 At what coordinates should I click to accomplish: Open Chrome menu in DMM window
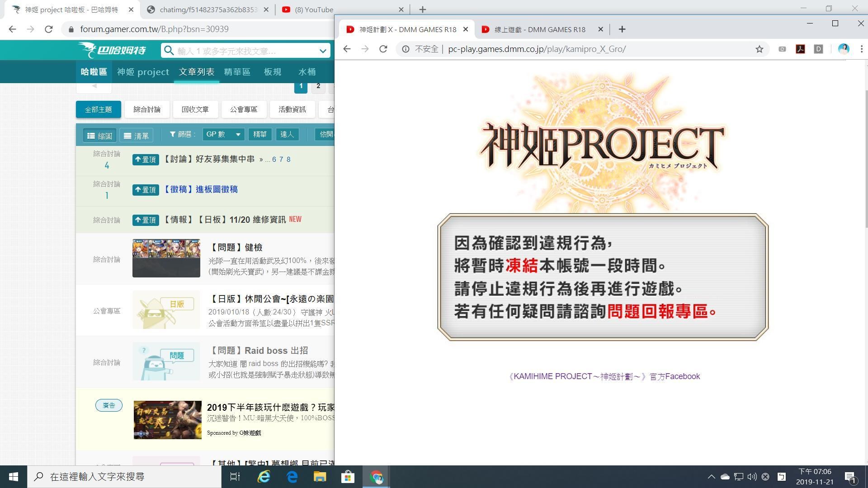tap(861, 49)
